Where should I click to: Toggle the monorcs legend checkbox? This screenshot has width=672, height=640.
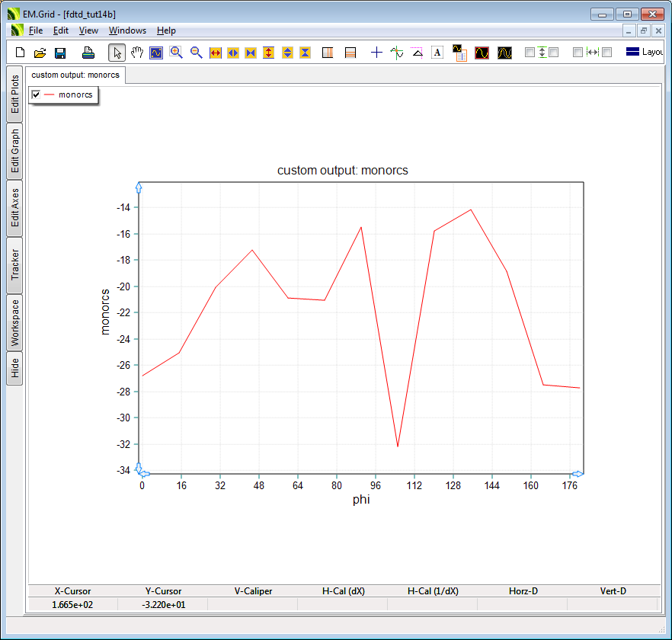point(36,94)
